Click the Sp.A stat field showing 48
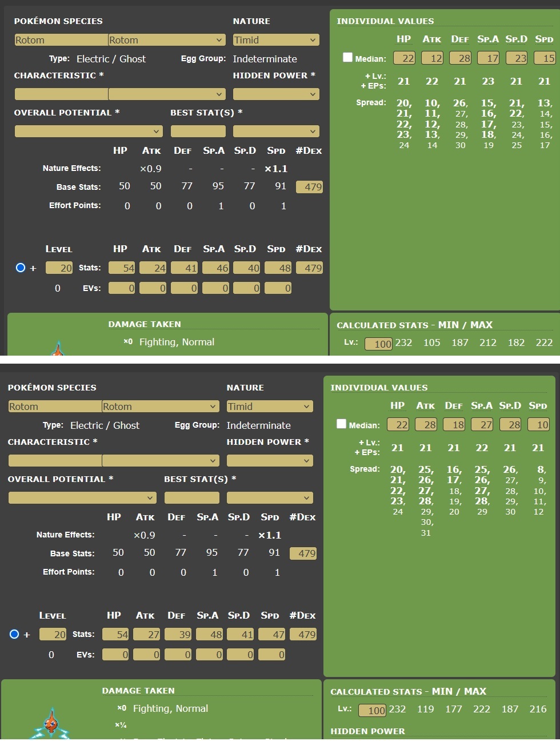This screenshot has width=560, height=741. coord(210,635)
